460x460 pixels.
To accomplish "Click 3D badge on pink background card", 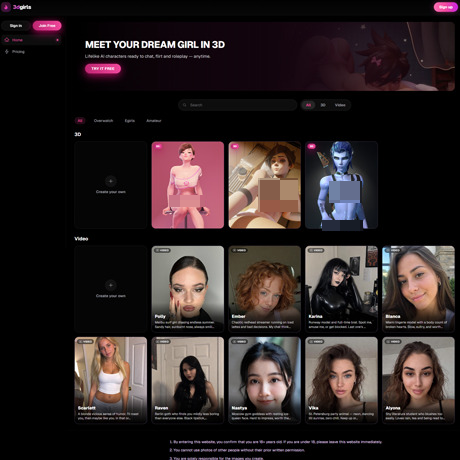I will [x=158, y=146].
